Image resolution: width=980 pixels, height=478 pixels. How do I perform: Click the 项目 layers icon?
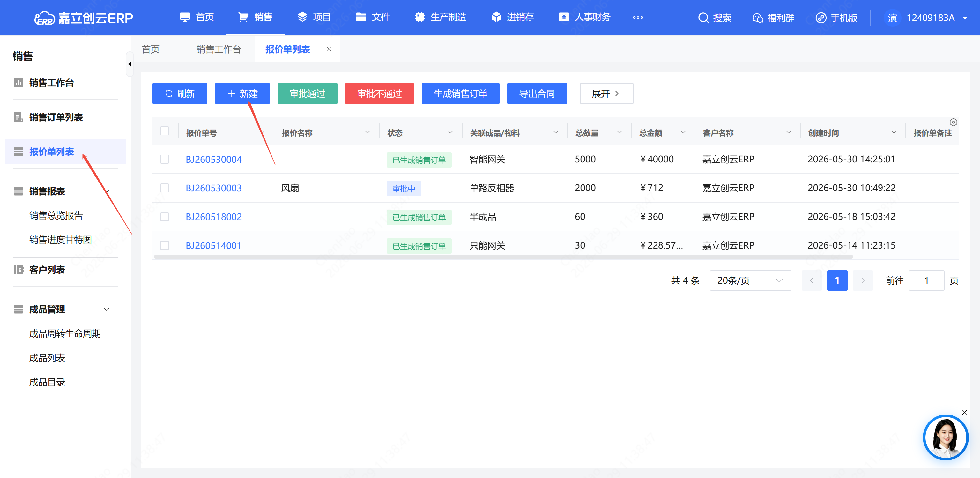pos(302,17)
